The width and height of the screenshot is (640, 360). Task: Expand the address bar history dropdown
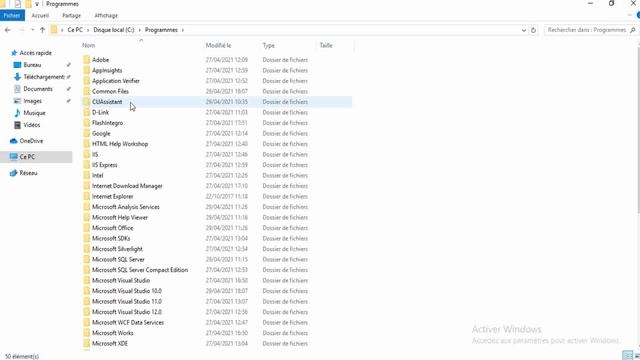pos(524,30)
